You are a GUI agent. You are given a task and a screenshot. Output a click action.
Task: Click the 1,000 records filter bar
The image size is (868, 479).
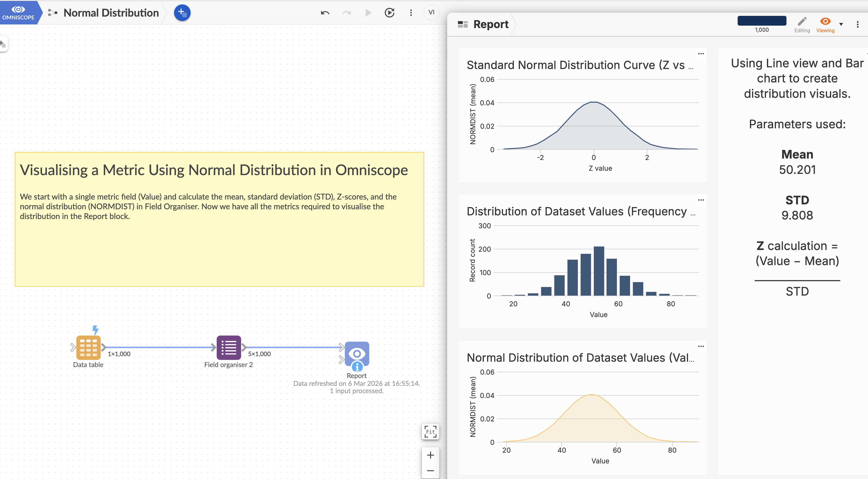[x=762, y=21]
